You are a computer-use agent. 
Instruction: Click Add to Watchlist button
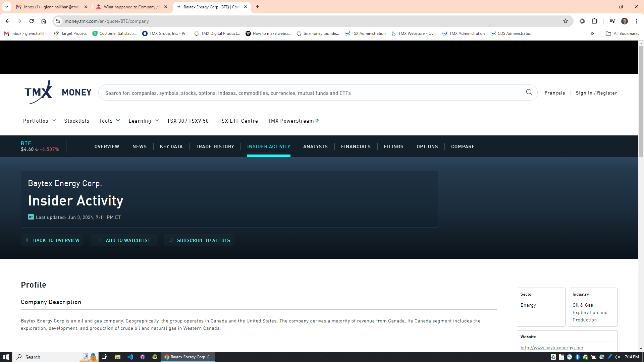click(x=124, y=240)
